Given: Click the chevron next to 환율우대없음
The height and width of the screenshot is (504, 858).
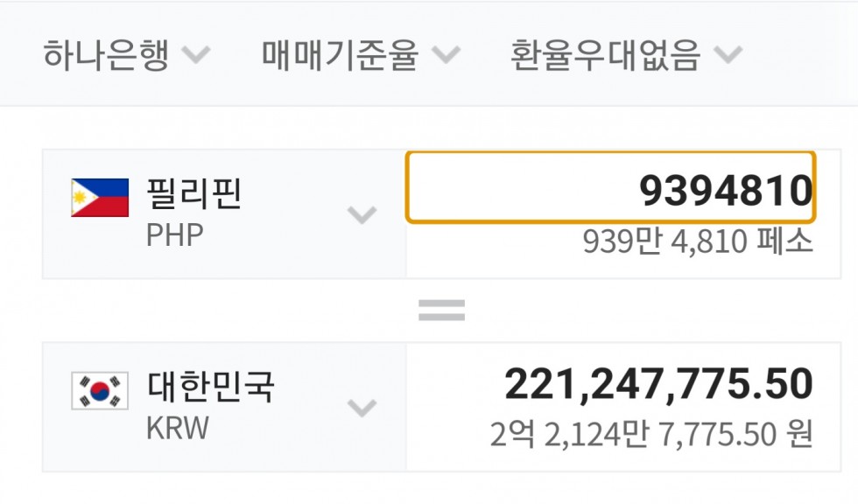Looking at the screenshot, I should (x=728, y=56).
